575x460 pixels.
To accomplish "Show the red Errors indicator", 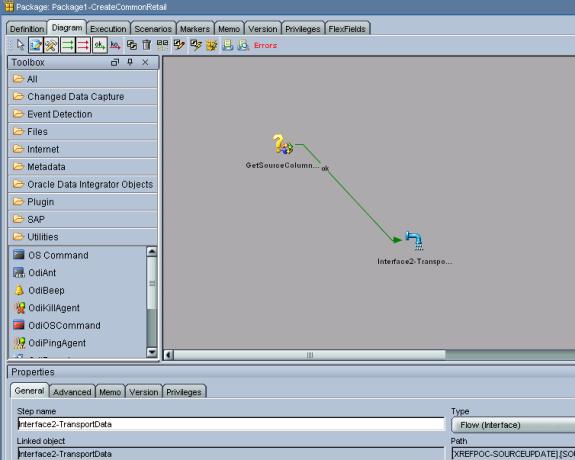I will pos(265,45).
